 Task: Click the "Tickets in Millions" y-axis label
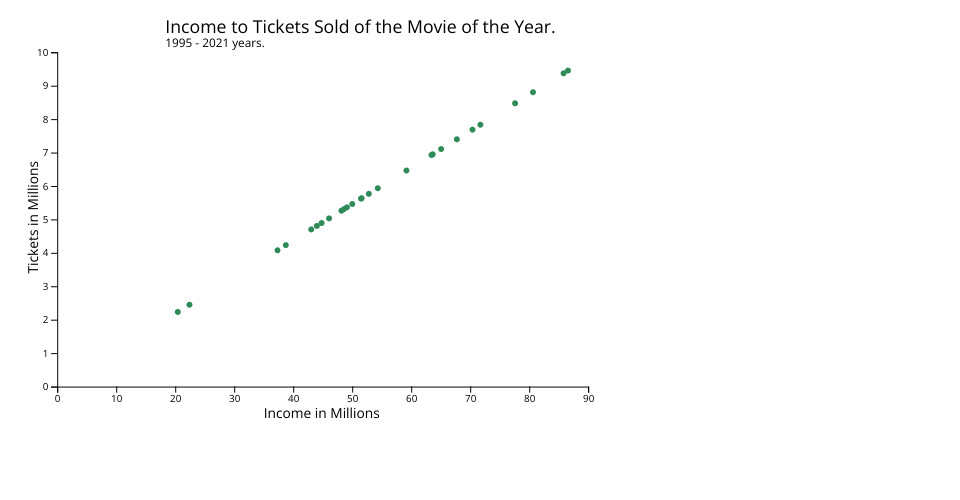coord(34,217)
